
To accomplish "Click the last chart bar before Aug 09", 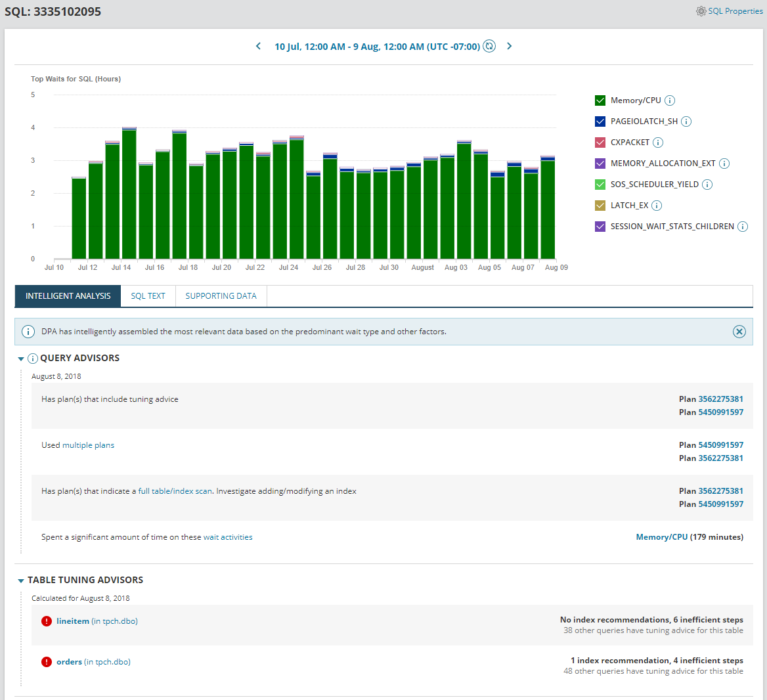I will click(548, 208).
